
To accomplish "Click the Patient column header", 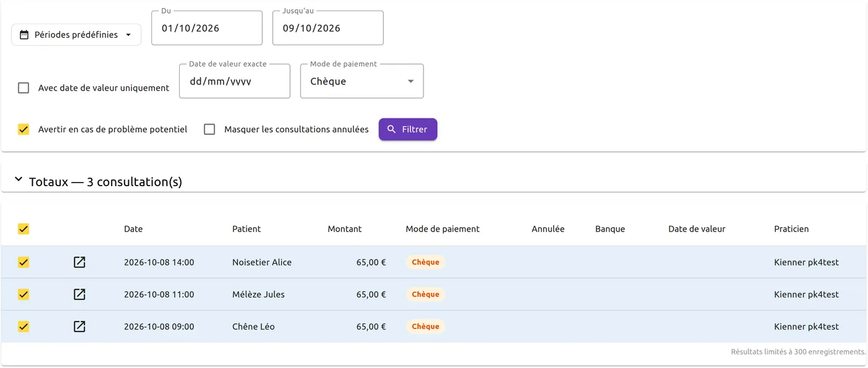I will click(247, 229).
